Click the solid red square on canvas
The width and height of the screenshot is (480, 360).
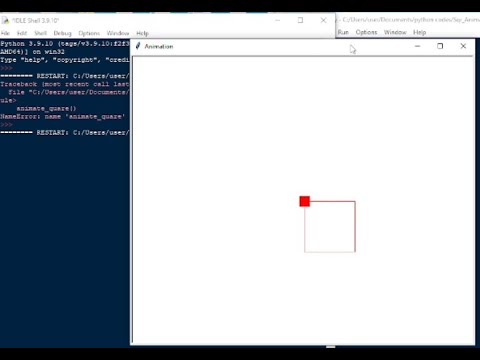tap(305, 201)
